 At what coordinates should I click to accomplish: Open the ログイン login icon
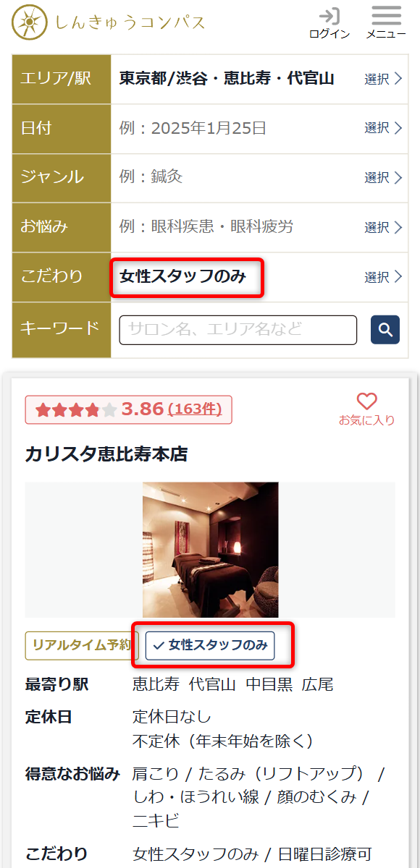tap(329, 22)
